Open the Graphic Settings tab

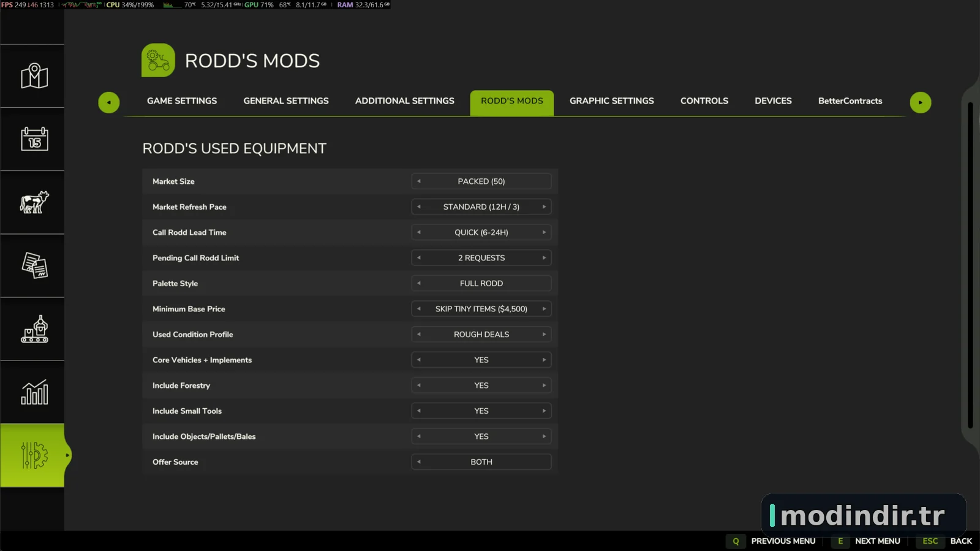point(612,101)
